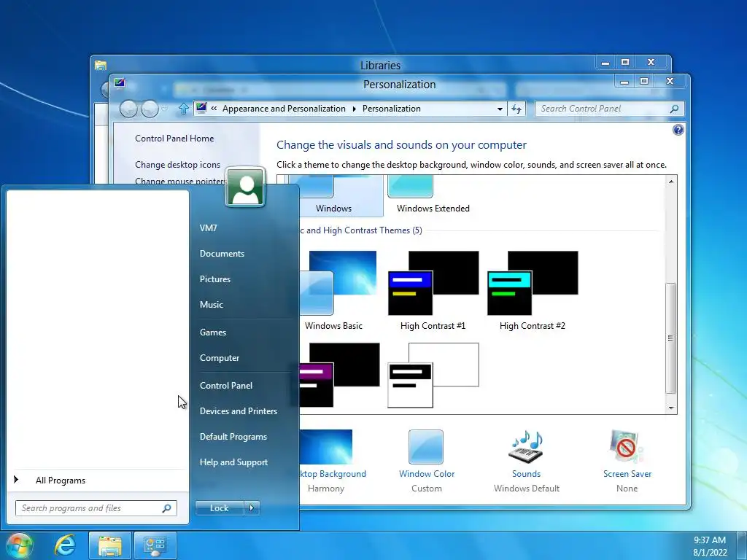Open Help and Support from Start menu
The image size is (747, 560).
[233, 462]
